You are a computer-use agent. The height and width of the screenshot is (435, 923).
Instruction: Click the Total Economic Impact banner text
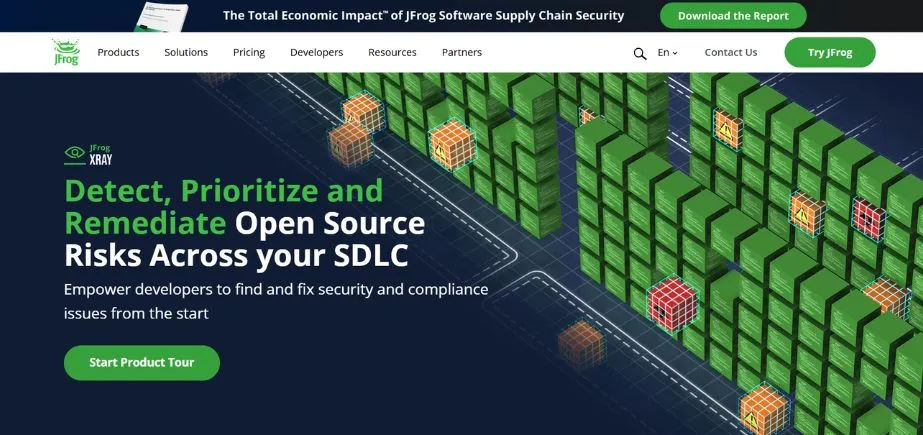coord(423,15)
